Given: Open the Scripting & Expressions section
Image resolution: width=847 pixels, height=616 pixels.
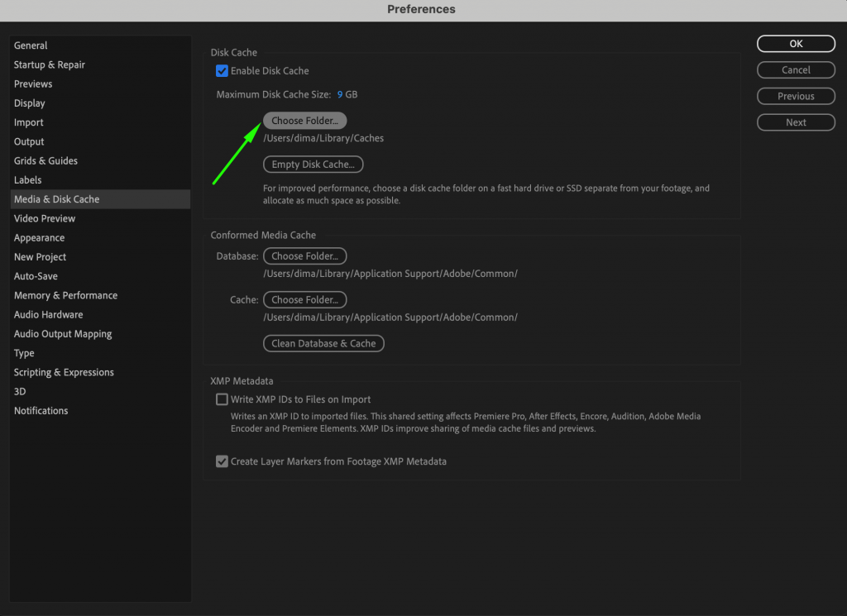Looking at the screenshot, I should (x=64, y=372).
